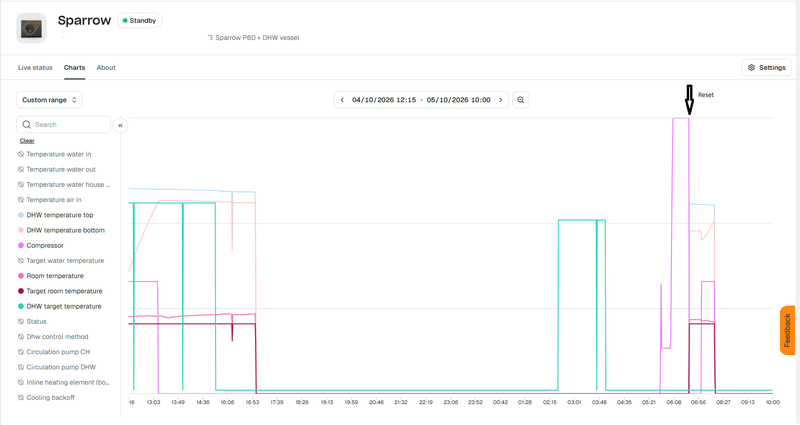Click the Sparrow device title
Viewport: 800px width, 425px height.
pos(84,20)
